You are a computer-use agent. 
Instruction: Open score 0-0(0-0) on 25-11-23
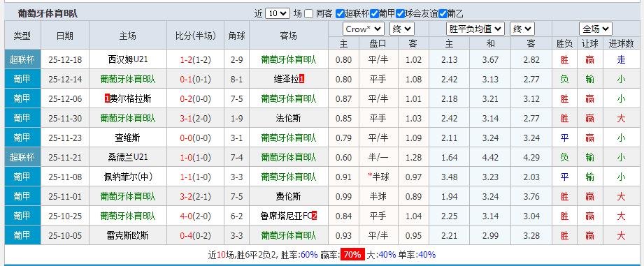(x=196, y=138)
